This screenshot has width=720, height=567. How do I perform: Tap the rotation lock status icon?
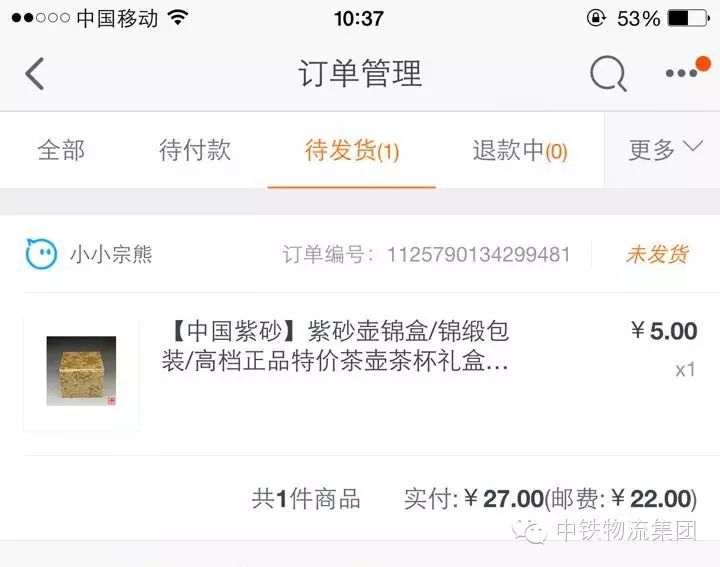click(x=596, y=18)
